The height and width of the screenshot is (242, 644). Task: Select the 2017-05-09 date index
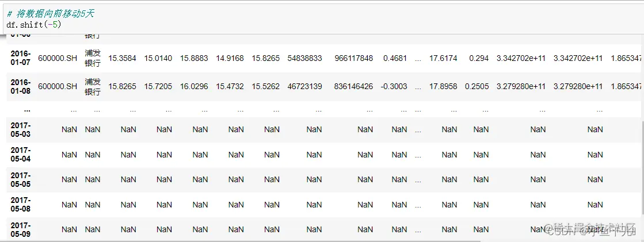click(x=21, y=229)
